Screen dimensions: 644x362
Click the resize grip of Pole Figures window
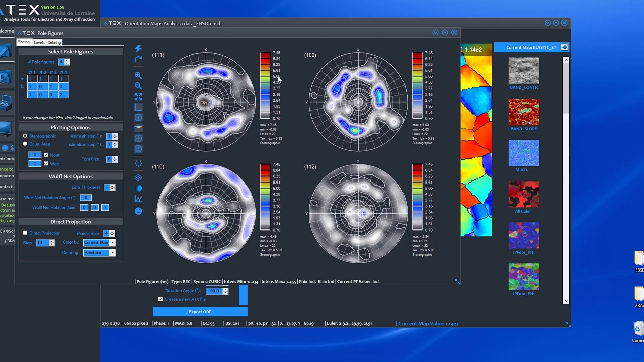tap(457, 282)
